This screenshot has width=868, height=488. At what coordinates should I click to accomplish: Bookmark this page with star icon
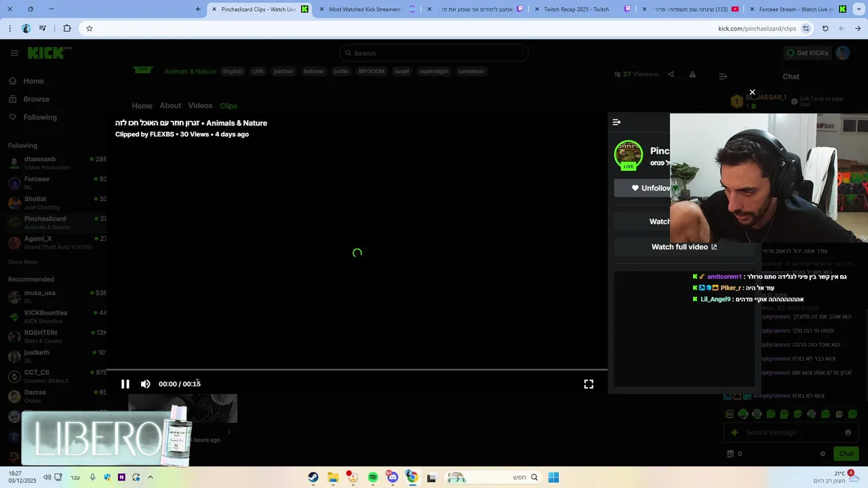pos(89,28)
